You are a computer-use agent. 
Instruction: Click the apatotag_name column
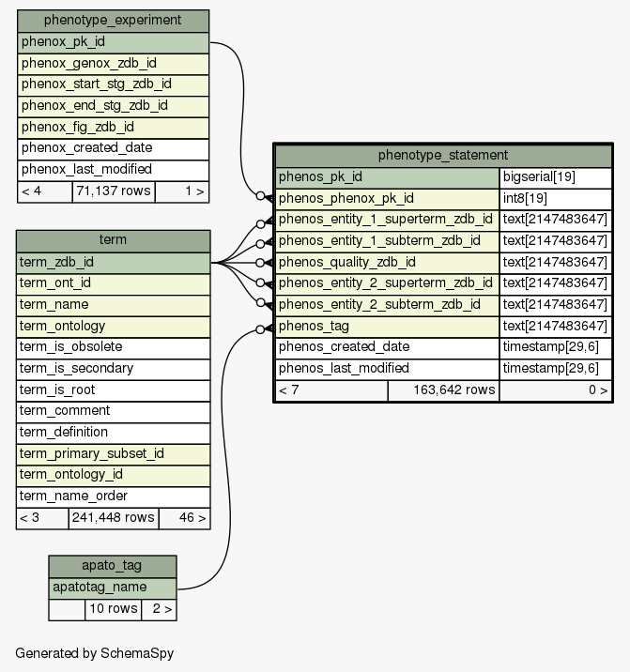113,588
